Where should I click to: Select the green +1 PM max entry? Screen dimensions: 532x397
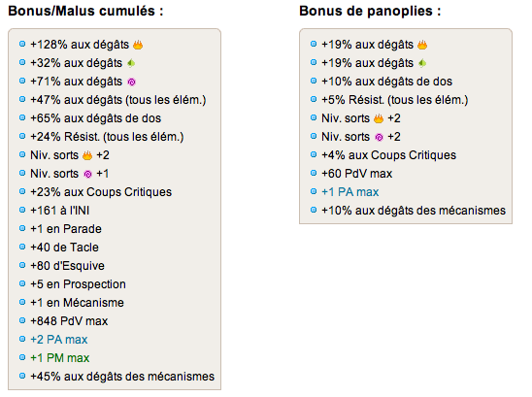click(60, 358)
